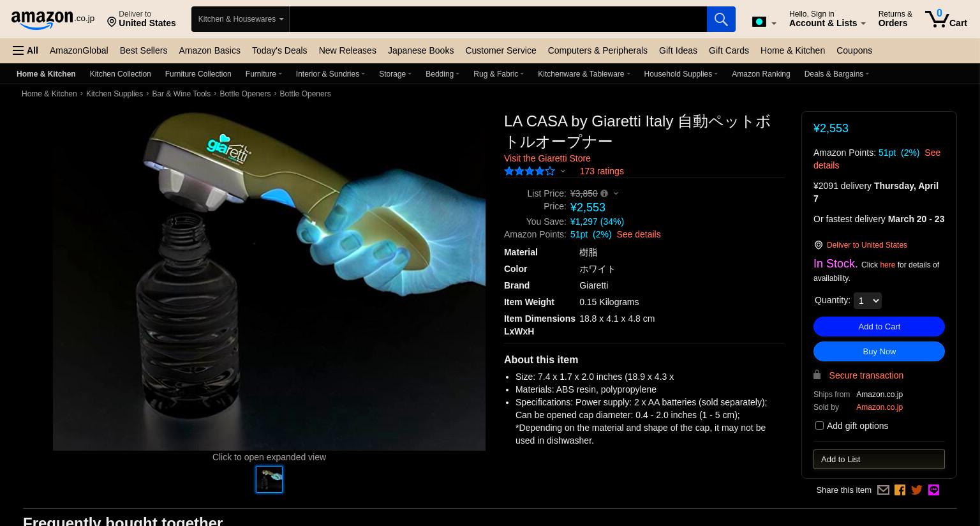Click the 'here' availability details link
The width and height of the screenshot is (980, 526).
tap(887, 265)
